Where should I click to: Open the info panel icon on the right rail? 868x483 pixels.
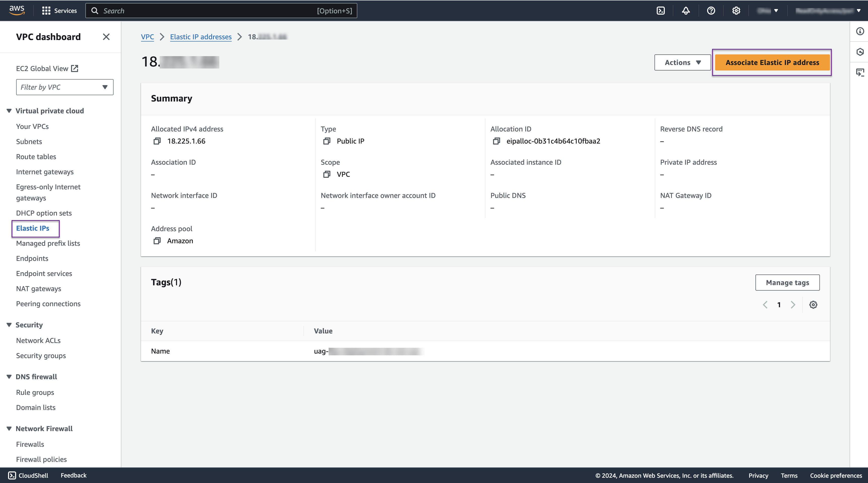(860, 31)
